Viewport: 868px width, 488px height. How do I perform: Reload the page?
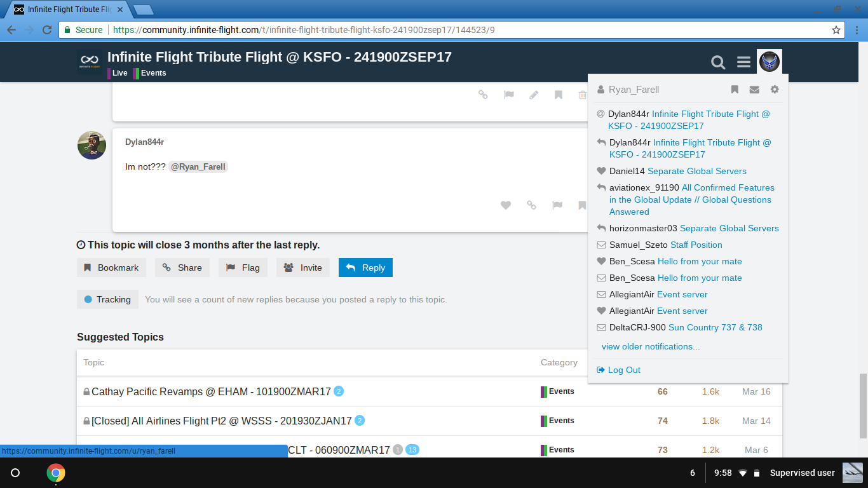pyautogui.click(x=46, y=30)
